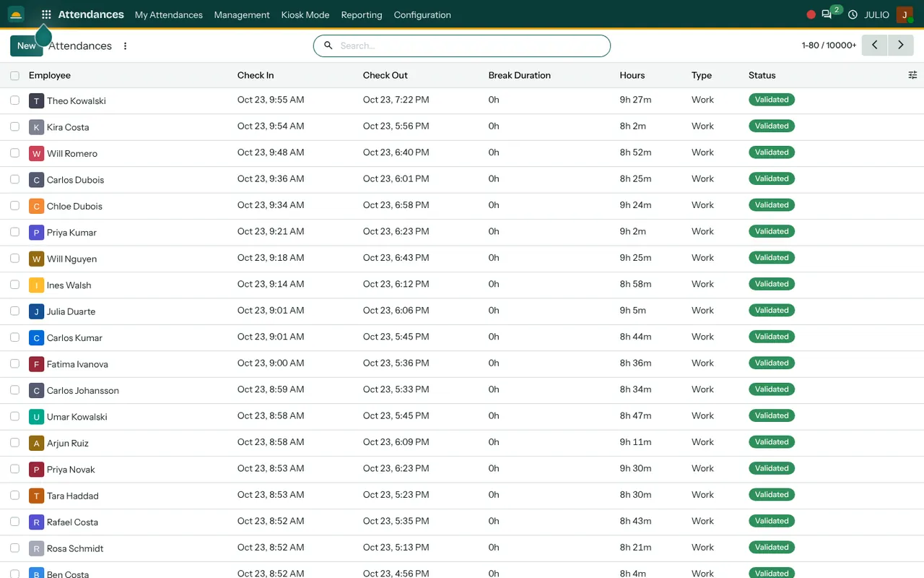This screenshot has width=924, height=578.
Task: Click Arjun Ruiz's avatar
Action: 36,443
